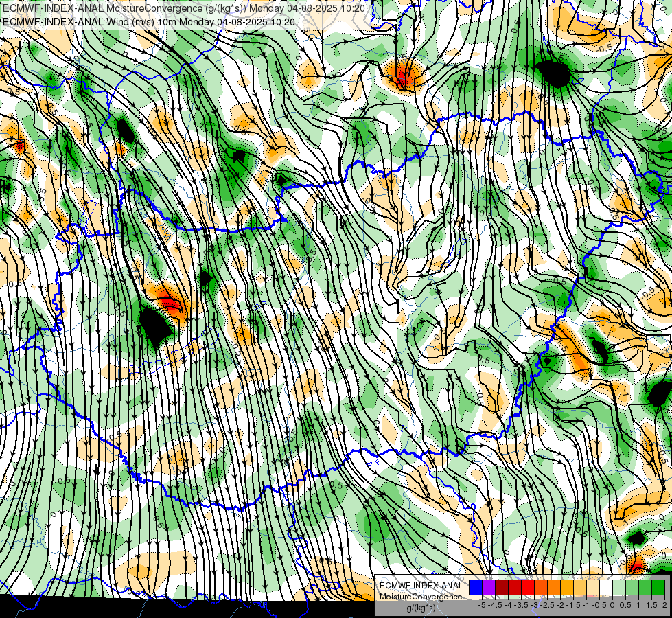Viewport: 672px width, 618px height.
Task: Click legend tick label -4.5
Action: [x=495, y=605]
